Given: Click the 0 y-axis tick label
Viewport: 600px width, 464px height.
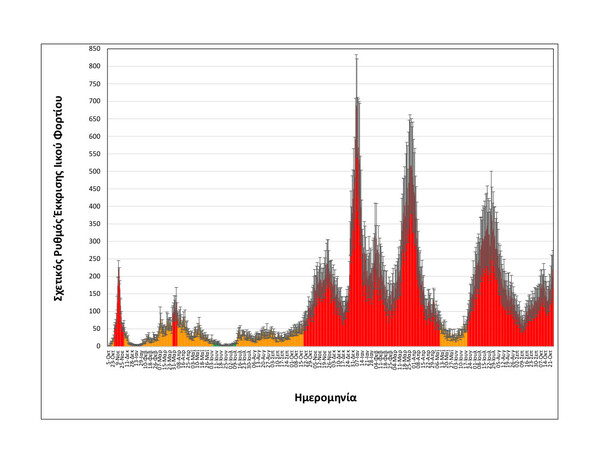Looking at the screenshot, I should pyautogui.click(x=99, y=346).
